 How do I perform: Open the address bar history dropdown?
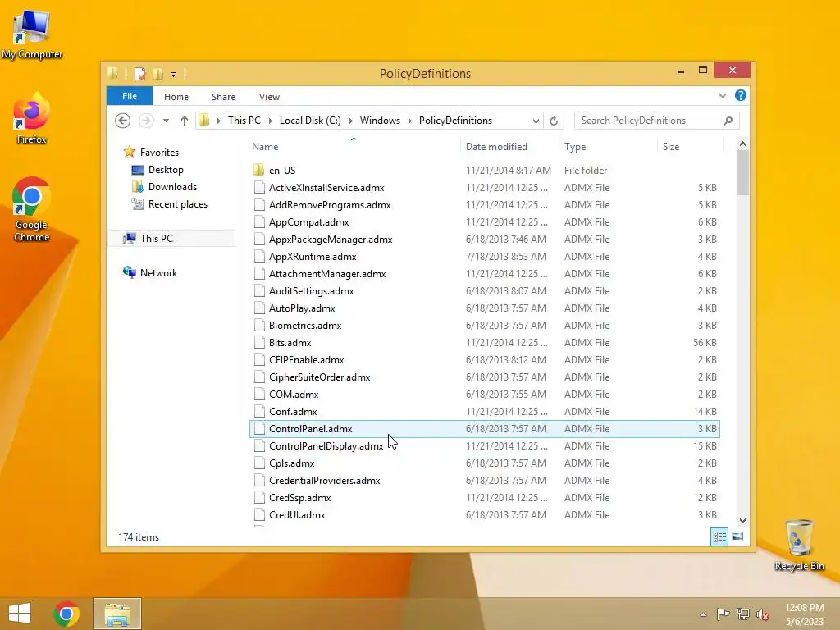[x=536, y=121]
